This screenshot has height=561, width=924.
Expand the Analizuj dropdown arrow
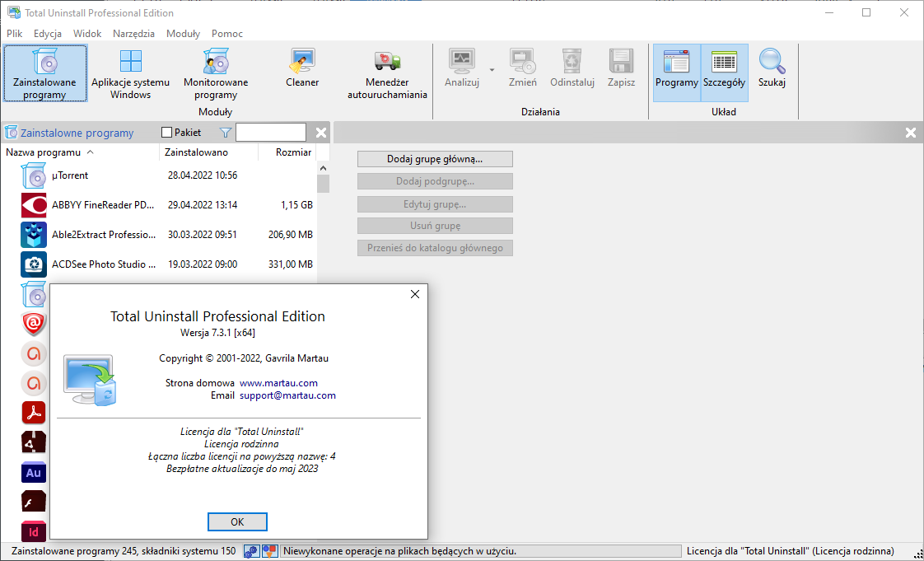pyautogui.click(x=492, y=70)
